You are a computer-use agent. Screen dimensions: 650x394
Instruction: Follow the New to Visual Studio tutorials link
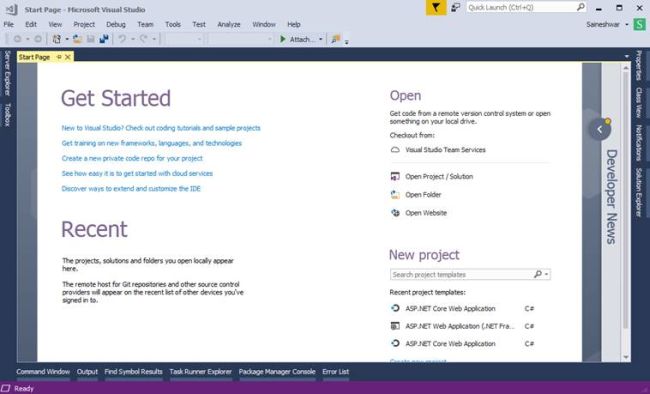pos(161,128)
